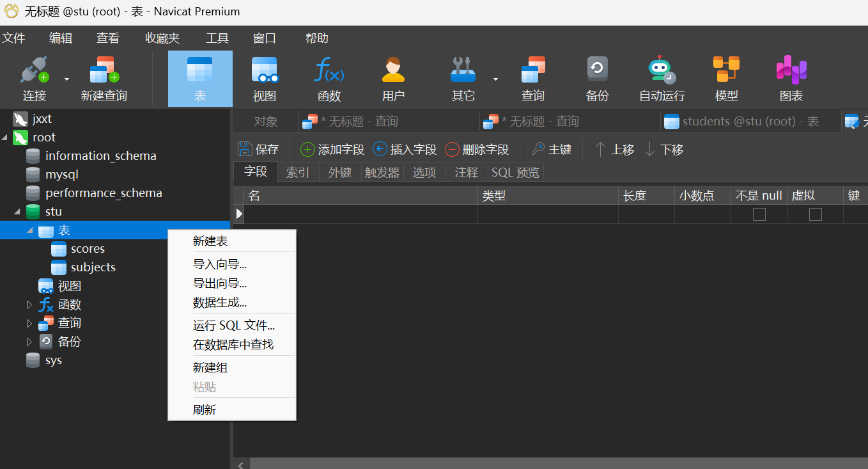This screenshot has height=469, width=868.
Task: Click the 删除字段 red minus icon
Action: (452, 149)
